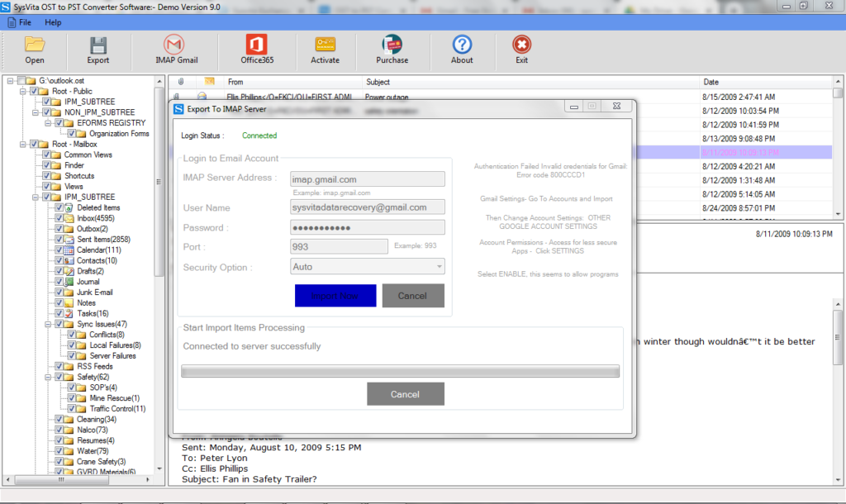The height and width of the screenshot is (504, 846).
Task: Click the import progress bar
Action: pyautogui.click(x=399, y=370)
